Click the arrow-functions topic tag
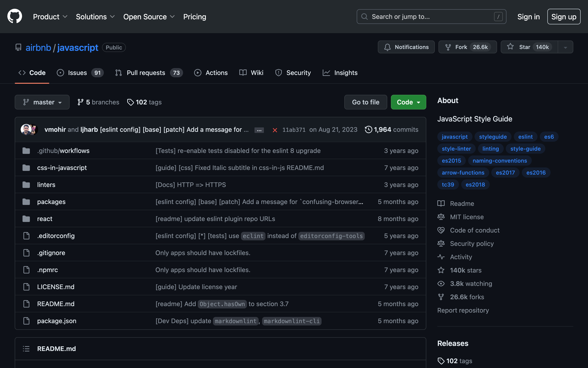 [463, 172]
